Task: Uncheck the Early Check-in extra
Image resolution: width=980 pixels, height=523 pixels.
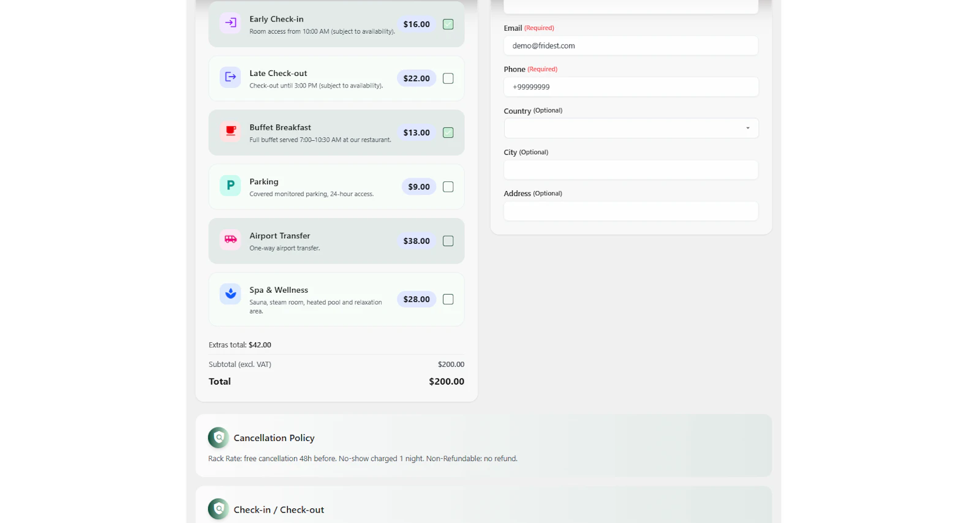Action: click(x=448, y=24)
